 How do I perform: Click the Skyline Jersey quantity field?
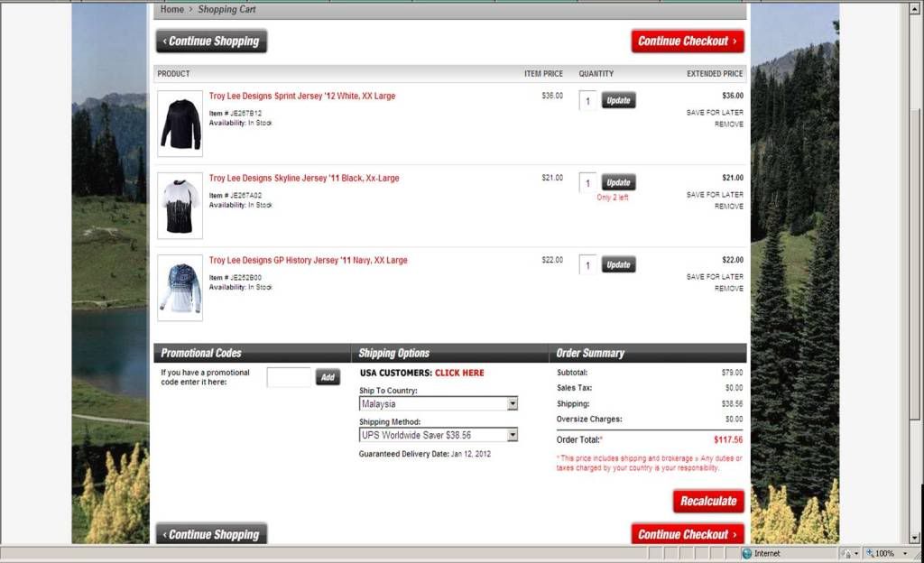pos(587,183)
